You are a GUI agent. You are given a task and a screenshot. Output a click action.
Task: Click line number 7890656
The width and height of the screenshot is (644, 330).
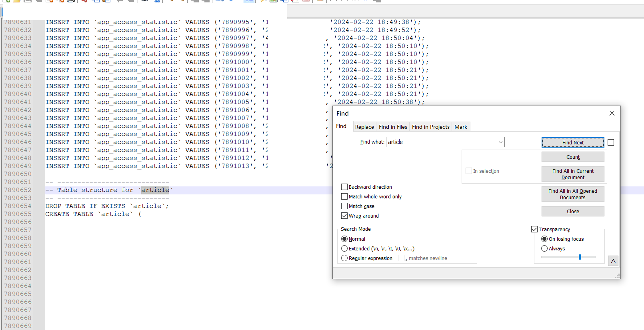18,222
